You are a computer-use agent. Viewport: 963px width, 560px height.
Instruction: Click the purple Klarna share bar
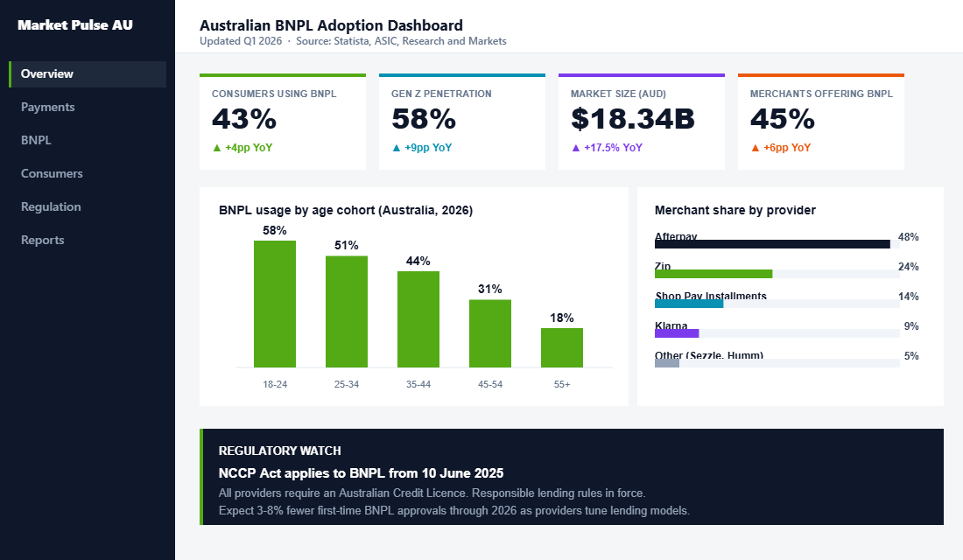click(x=678, y=333)
